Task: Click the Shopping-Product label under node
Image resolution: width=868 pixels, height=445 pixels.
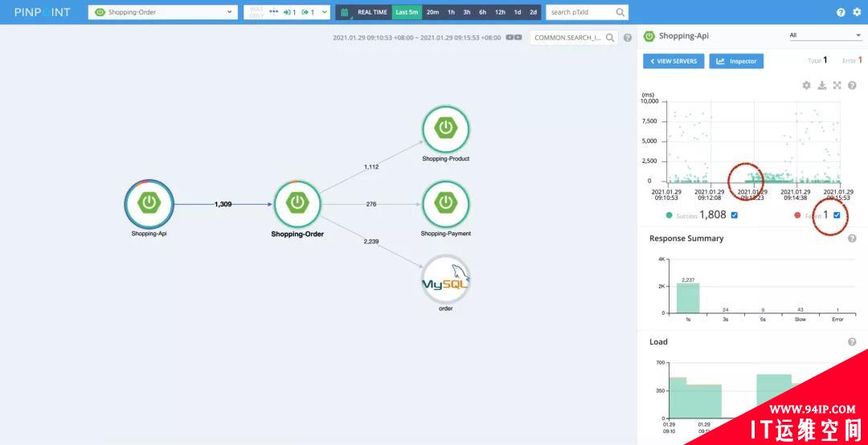Action: (445, 159)
